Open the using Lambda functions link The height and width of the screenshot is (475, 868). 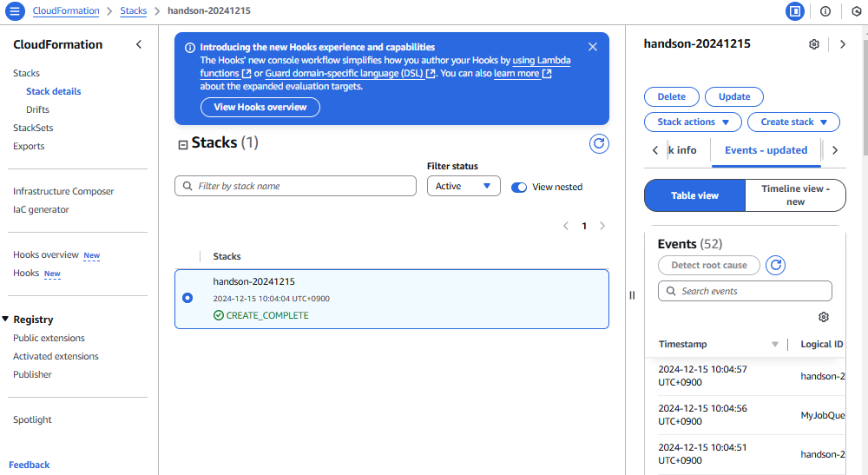point(542,60)
